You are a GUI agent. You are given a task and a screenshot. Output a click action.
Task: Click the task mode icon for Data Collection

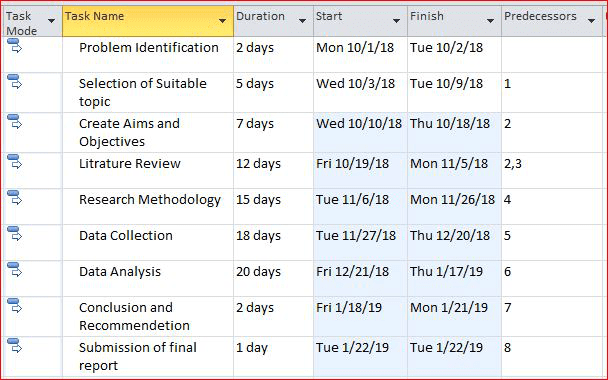click(x=15, y=233)
